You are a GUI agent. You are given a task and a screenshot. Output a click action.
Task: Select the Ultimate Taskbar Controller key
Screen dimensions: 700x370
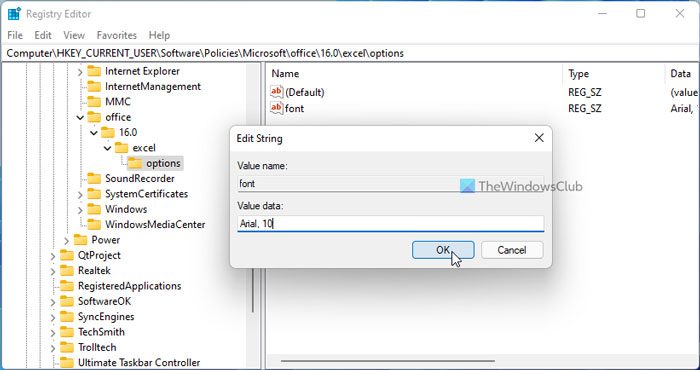(139, 362)
